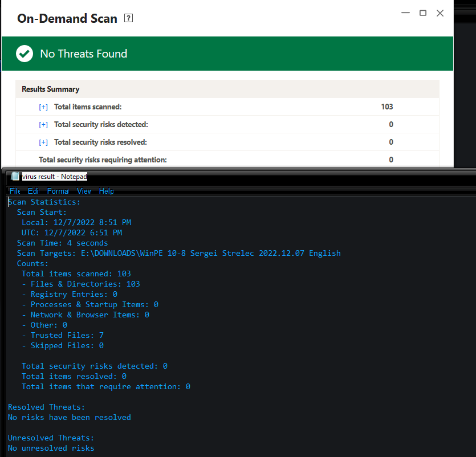Click the 'Files & Directories: 103' line
Image resolution: width=476 pixels, height=457 pixels.
(81, 284)
